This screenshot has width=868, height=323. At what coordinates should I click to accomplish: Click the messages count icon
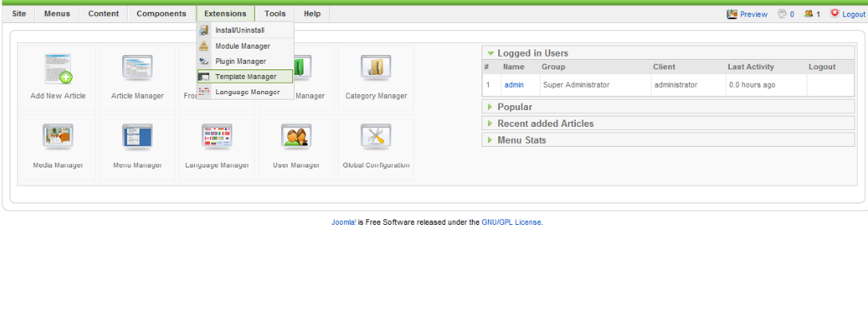pyautogui.click(x=783, y=14)
